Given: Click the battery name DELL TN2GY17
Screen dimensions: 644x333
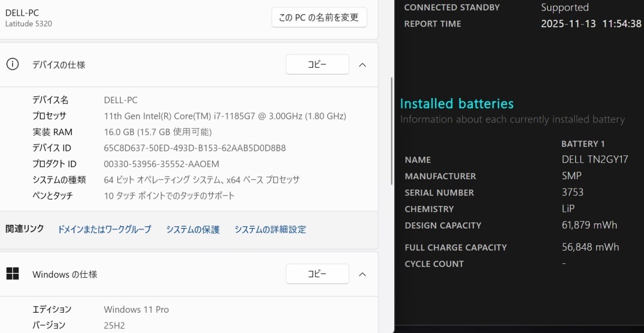Looking at the screenshot, I should (x=595, y=160).
